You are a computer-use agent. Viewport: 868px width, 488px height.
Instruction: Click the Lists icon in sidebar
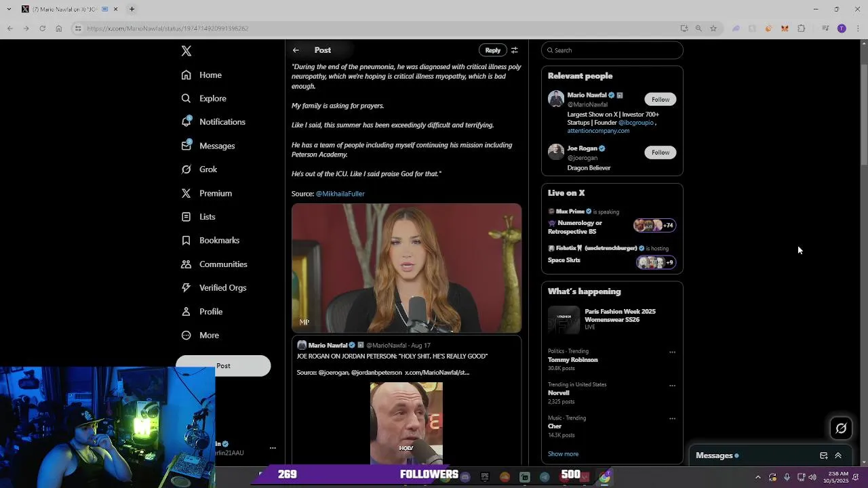[186, 217]
